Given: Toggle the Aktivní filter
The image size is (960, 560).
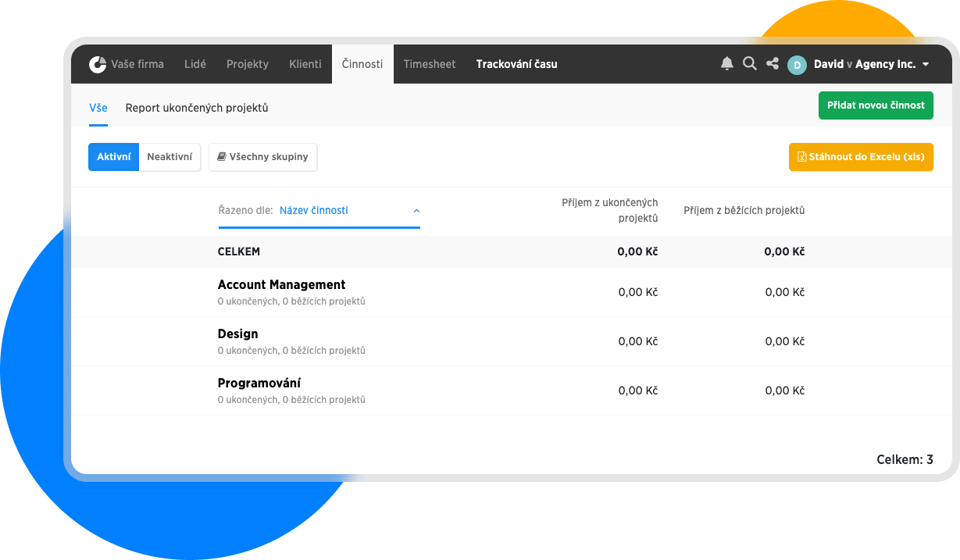Looking at the screenshot, I should 113,157.
